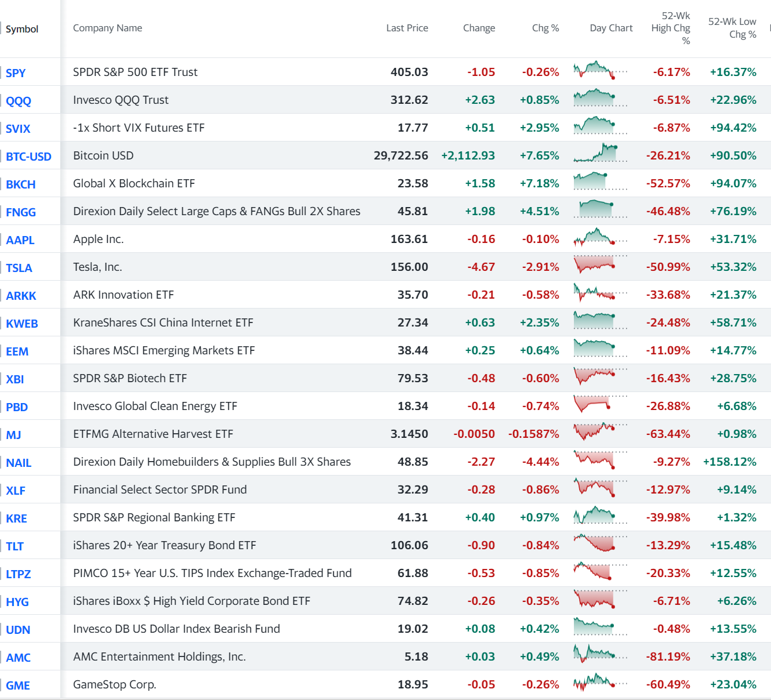Open the AAPL ticker page
Viewport: 771px width, 700px height.
pyautogui.click(x=20, y=240)
